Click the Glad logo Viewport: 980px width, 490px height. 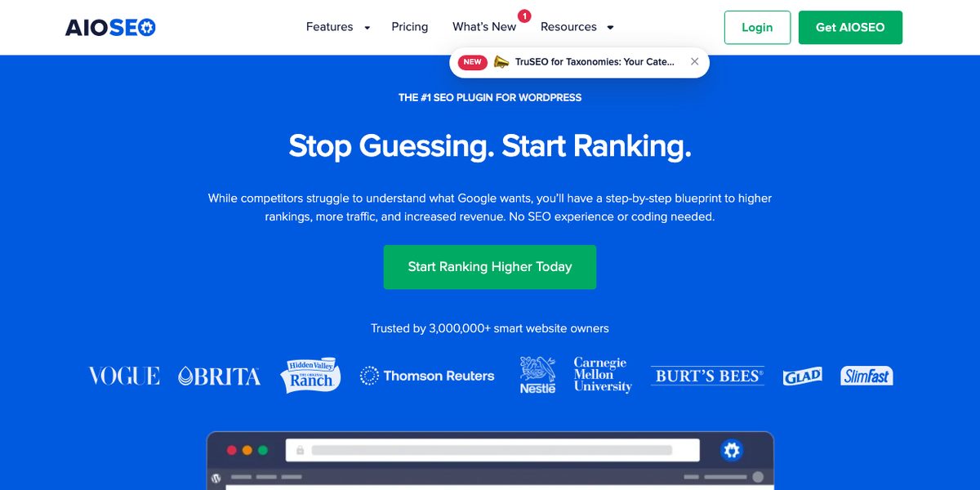click(802, 376)
